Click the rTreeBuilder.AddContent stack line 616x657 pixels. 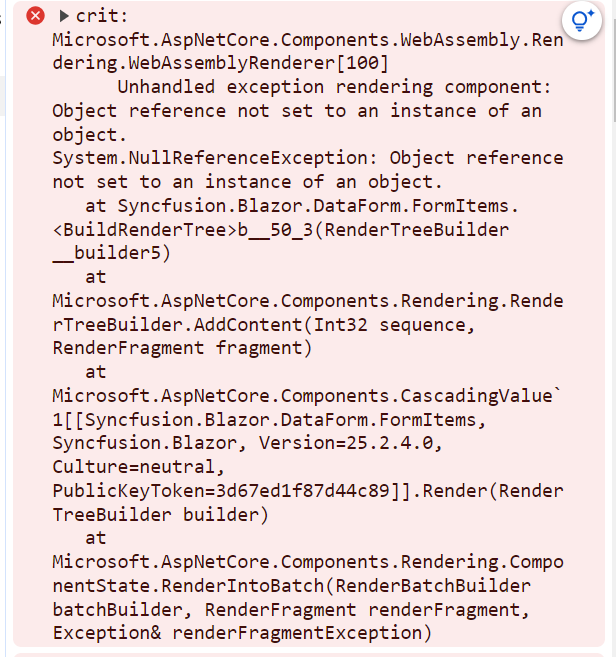264,325
